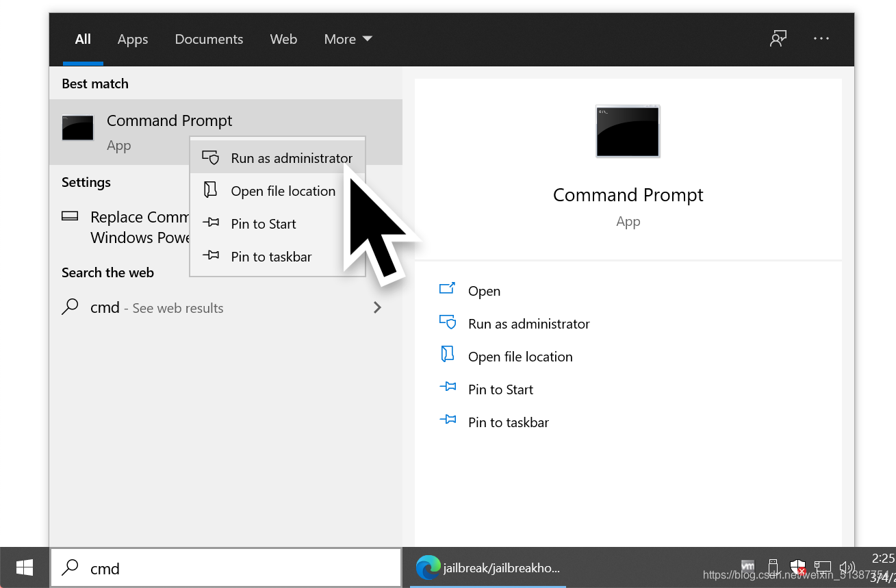Open Windows Security tray icon
The image size is (896, 588).
tap(797, 567)
